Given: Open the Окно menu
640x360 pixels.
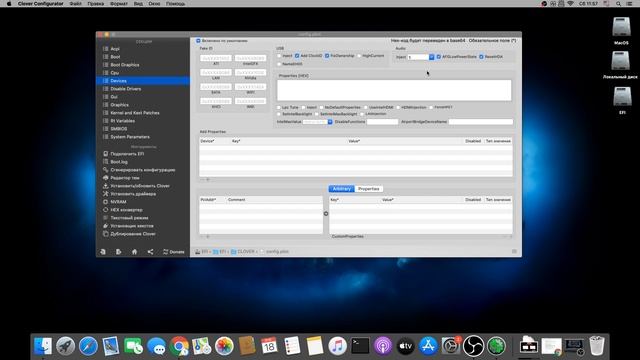Looking at the screenshot, I should (x=154, y=4).
